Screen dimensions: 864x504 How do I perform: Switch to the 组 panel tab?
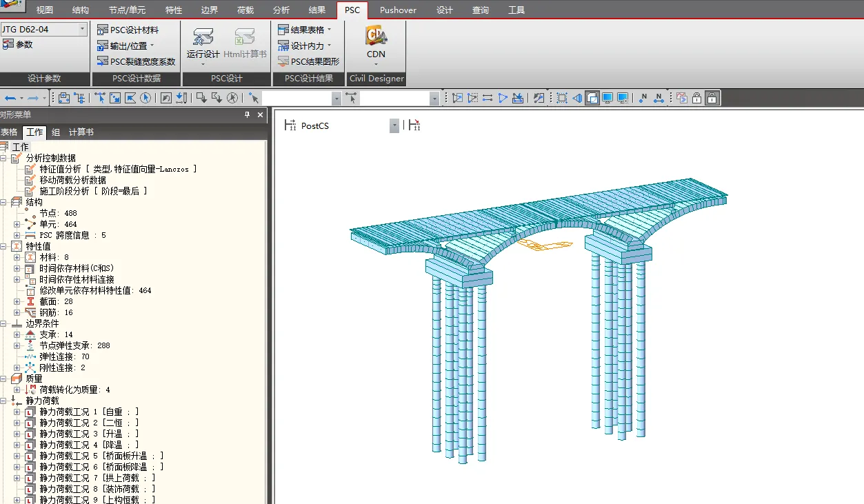(x=56, y=132)
